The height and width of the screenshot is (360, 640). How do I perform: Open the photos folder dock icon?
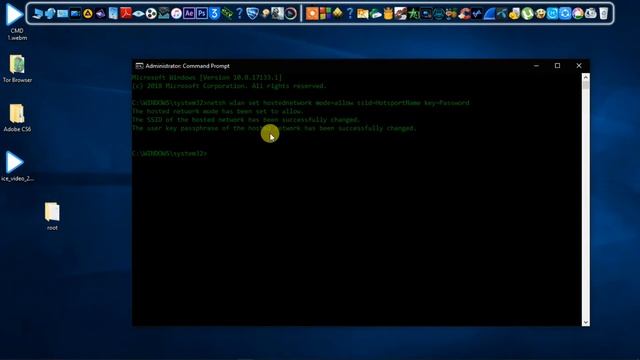click(x=362, y=13)
